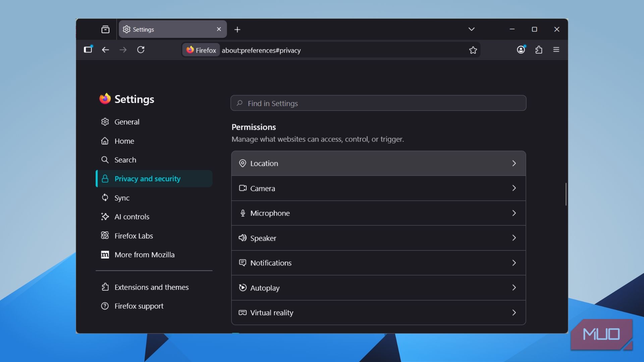
Task: Expand Virtual reality using its chevron arrow
Action: pos(514,312)
